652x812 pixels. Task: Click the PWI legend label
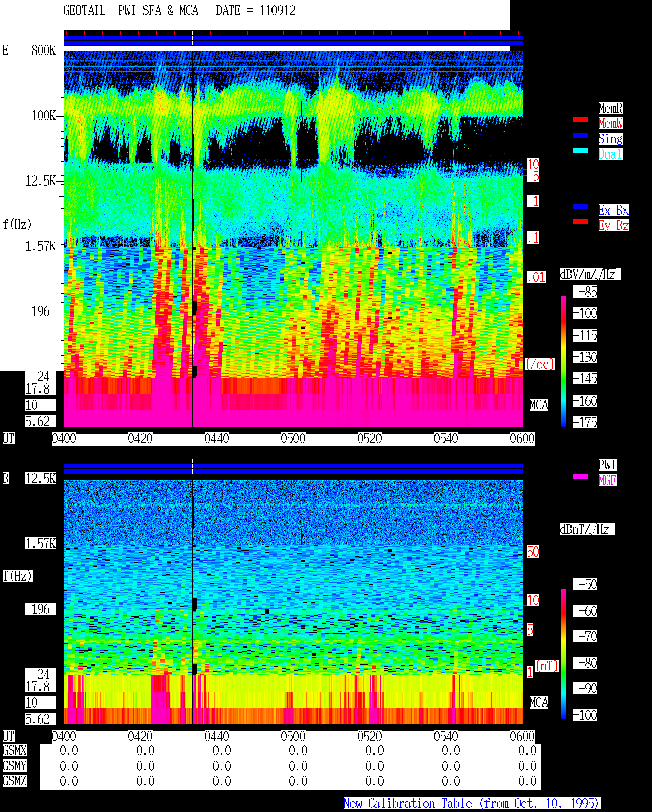(607, 465)
